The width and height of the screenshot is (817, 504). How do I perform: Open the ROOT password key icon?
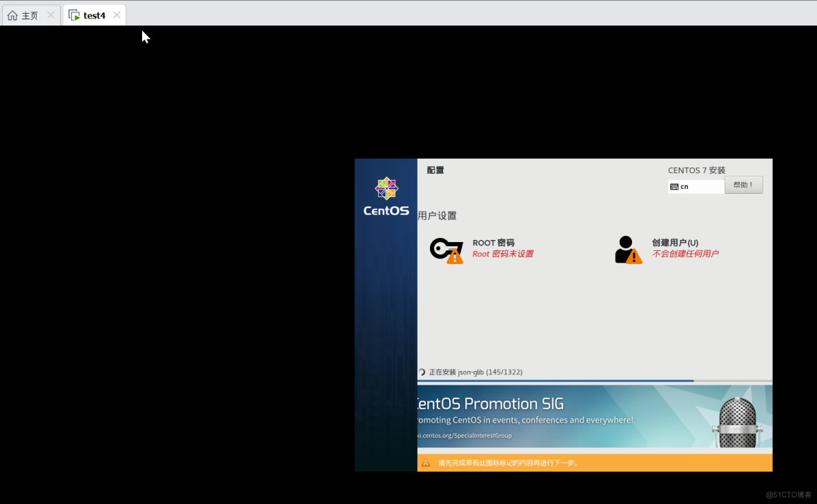click(446, 250)
